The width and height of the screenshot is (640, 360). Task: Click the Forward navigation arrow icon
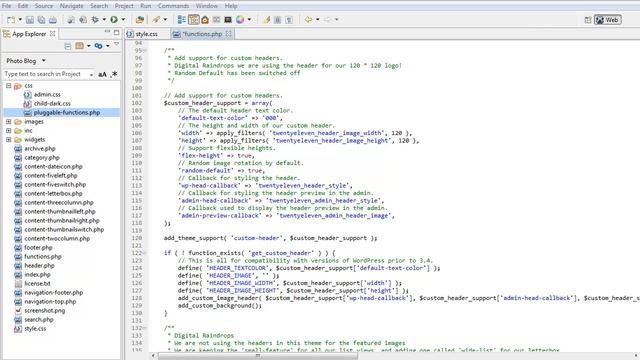[327, 20]
